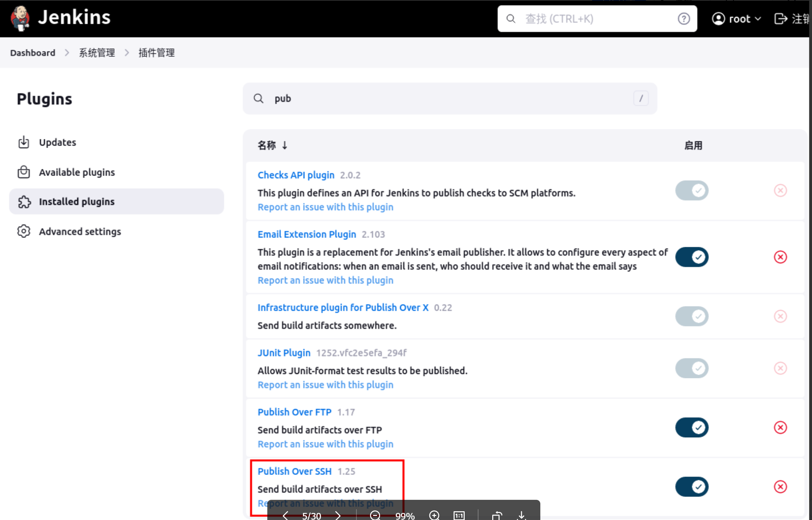Click the 启用 column header

tap(693, 146)
